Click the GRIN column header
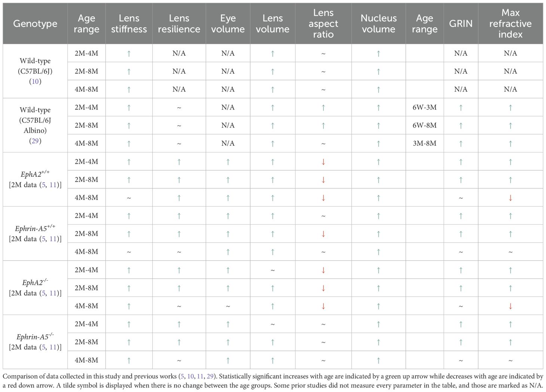The image size is (546, 392). point(461,24)
